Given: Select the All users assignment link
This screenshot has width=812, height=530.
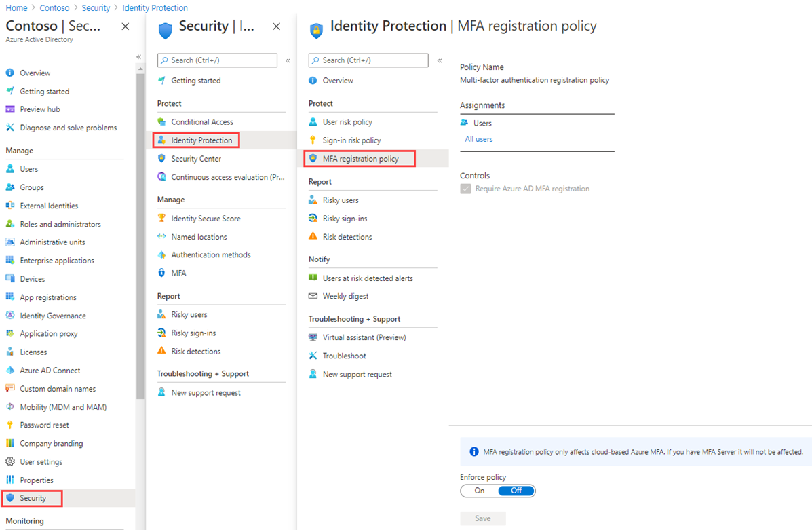Looking at the screenshot, I should tap(478, 139).
